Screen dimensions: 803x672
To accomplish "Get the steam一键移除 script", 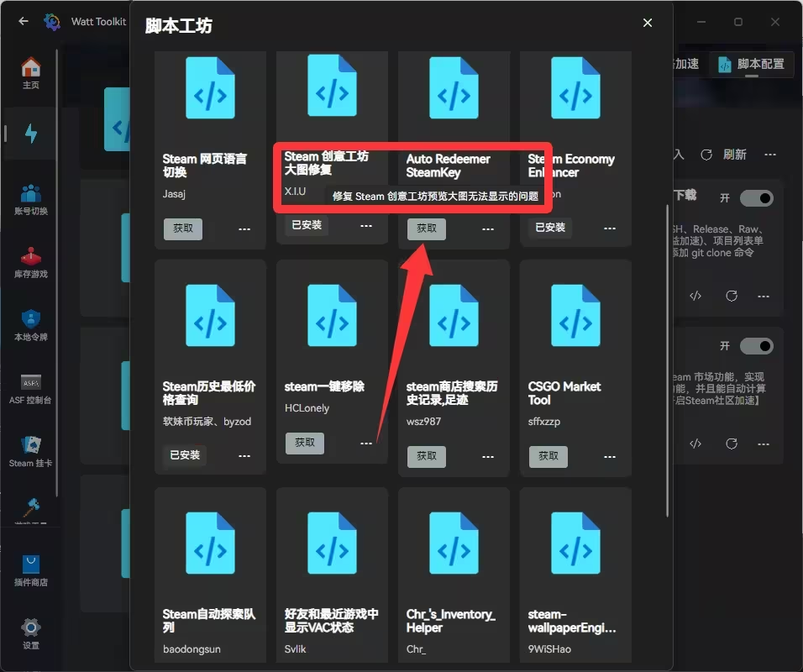I will point(305,443).
